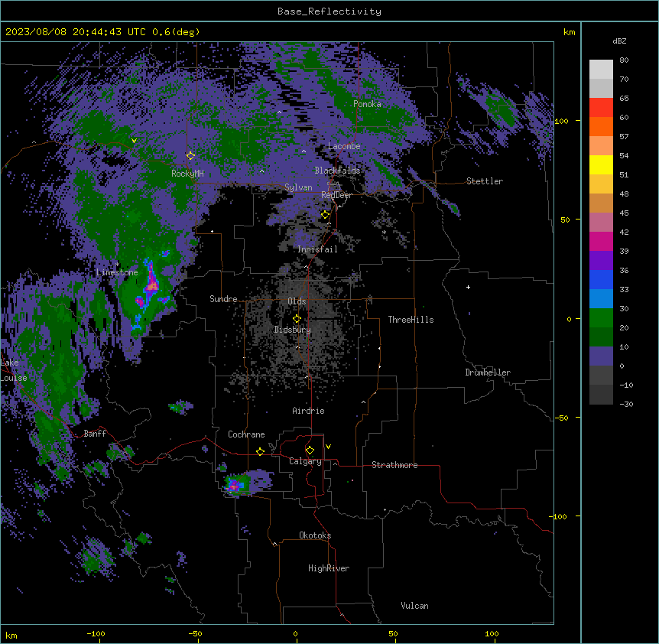
Task: Select the light gray 70-80 dBZ legend swatch
Action: point(601,70)
